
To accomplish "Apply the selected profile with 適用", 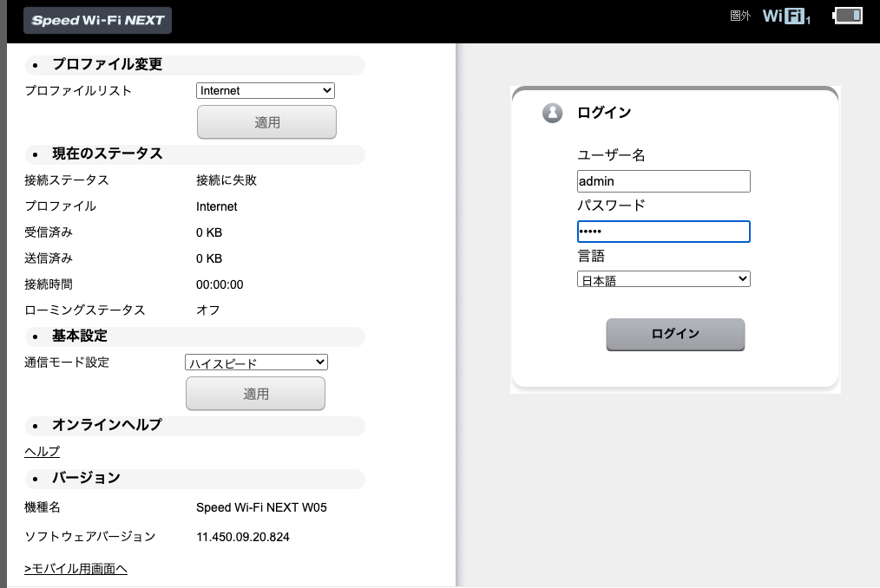I will [x=266, y=121].
